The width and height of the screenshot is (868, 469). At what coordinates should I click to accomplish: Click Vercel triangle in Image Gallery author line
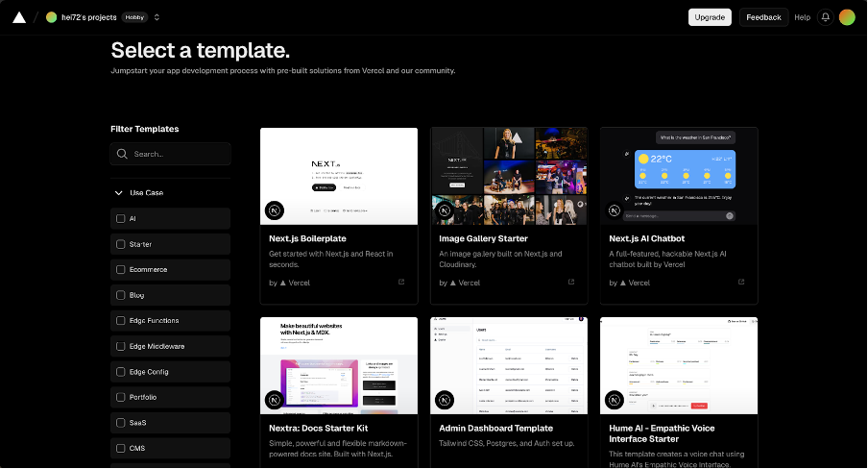(453, 283)
